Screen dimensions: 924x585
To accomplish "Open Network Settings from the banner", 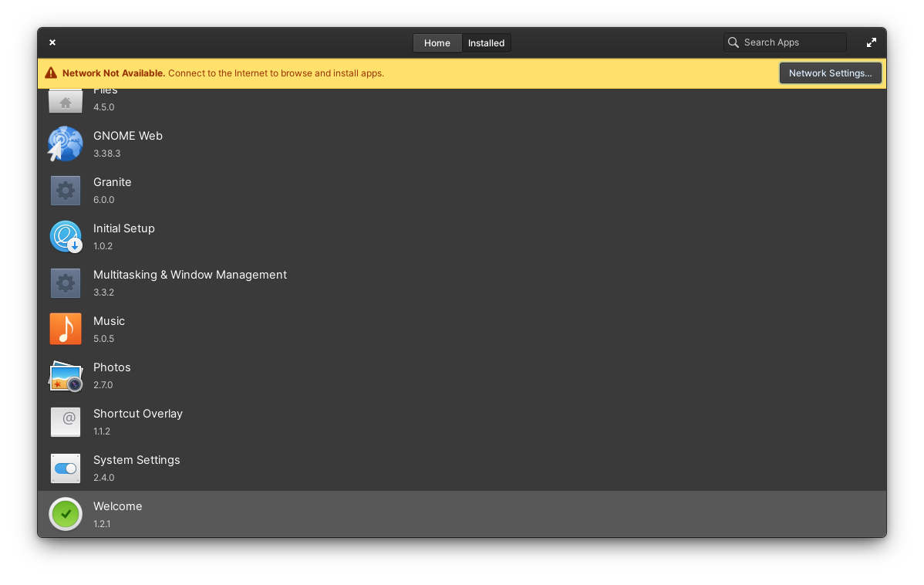I will 831,73.
